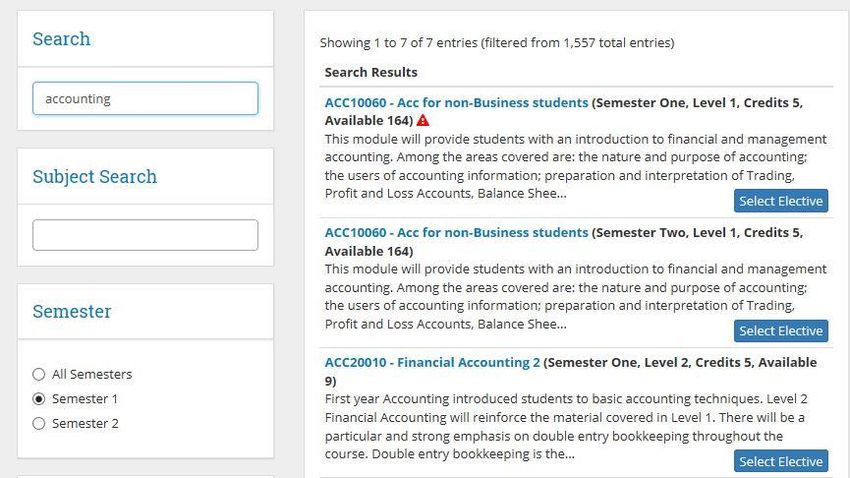Click the Financial Accounting 2 description text
Screen dimensions: 850x478
566,427
